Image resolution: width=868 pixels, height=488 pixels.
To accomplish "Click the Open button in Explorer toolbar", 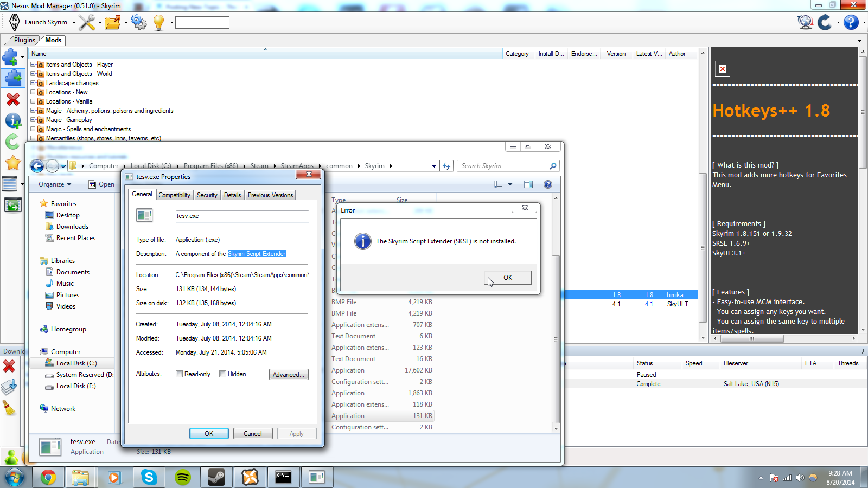I will tap(101, 184).
